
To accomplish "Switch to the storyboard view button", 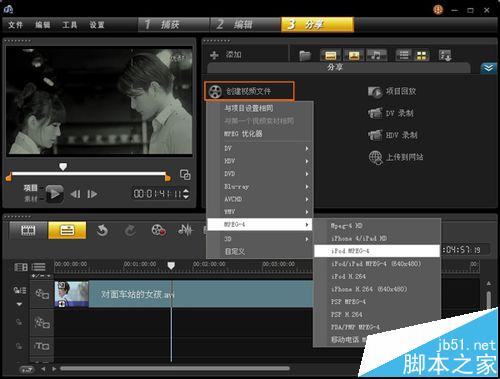I will (28, 230).
